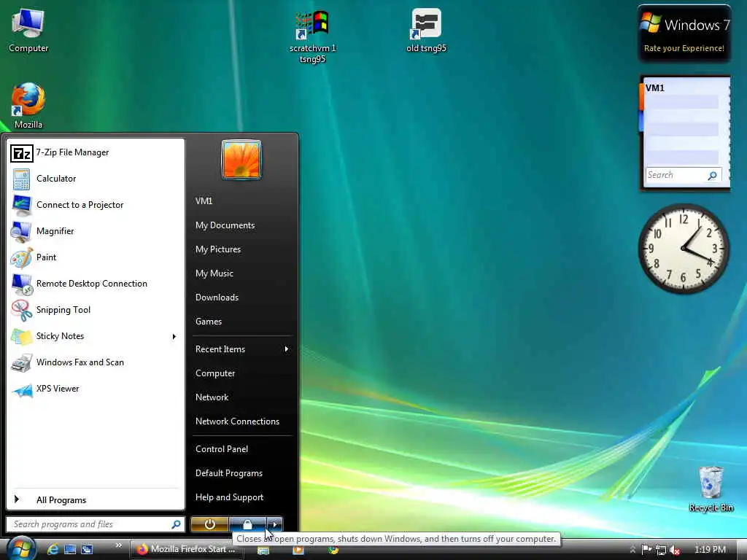Expand All Programs list
The width and height of the screenshot is (747, 560).
tap(96, 500)
